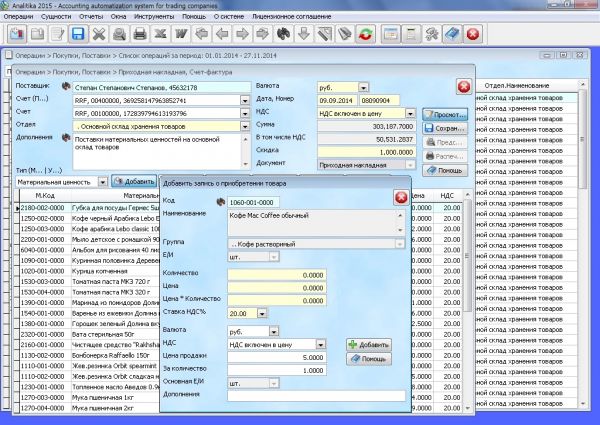Close the add purchase record dialog
This screenshot has width=600, height=425.
400,197
